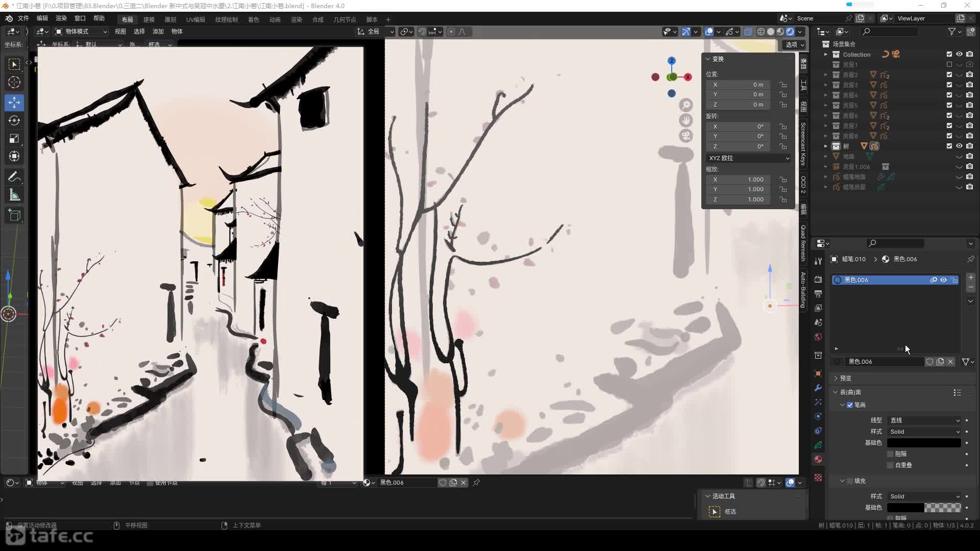Viewport: 980px width, 551px height.
Task: Switch to the 建模 modeling workspace
Action: [x=149, y=19]
